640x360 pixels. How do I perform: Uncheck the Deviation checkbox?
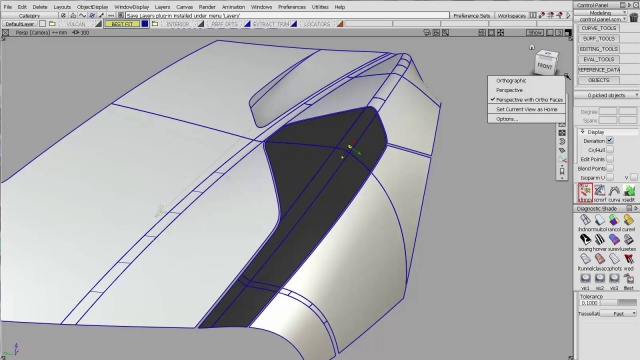pos(610,140)
